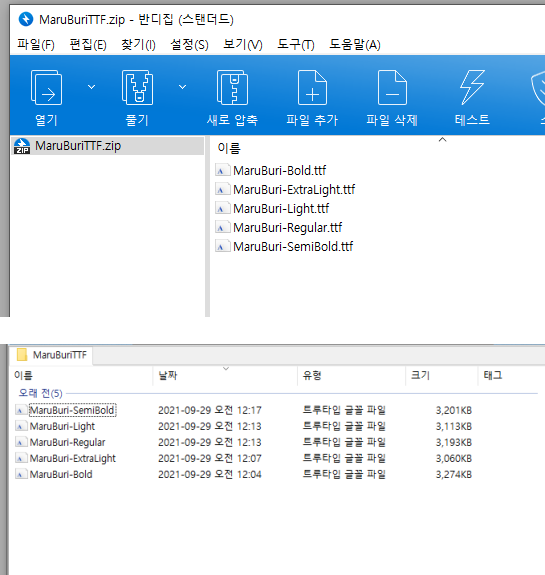Click the 3,193KB size value
The width and height of the screenshot is (545, 575).
click(454, 443)
